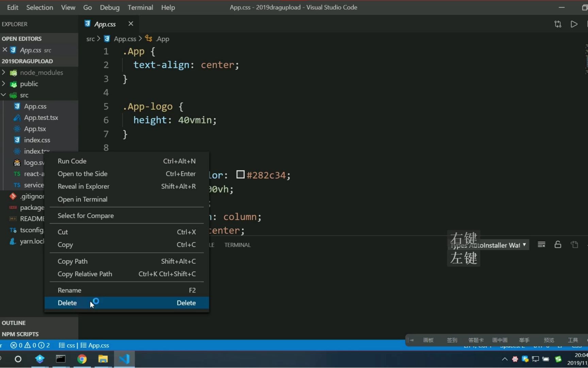Screen dimensions: 588x368
Task: Close the App.css editor tab
Action: [131, 24]
